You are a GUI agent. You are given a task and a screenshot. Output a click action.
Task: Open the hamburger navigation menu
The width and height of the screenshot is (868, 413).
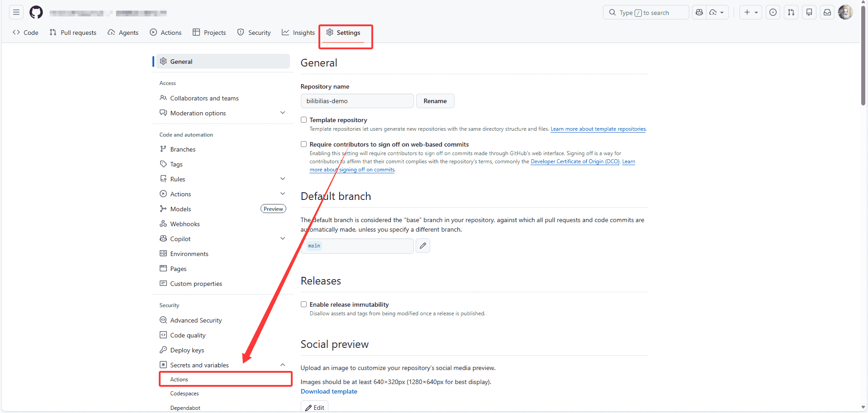[16, 12]
